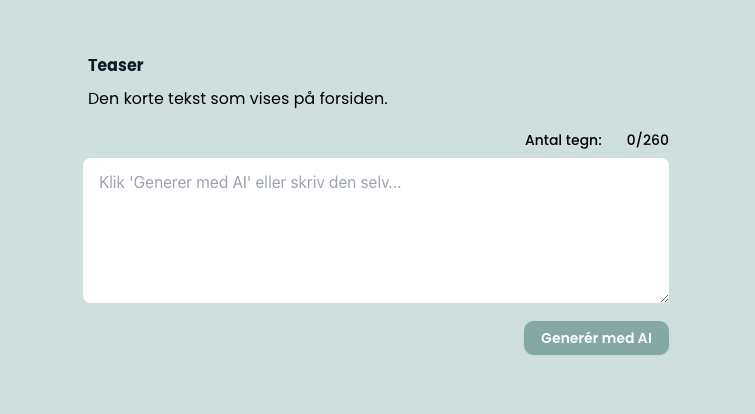Generate teaser text with AI
The width and height of the screenshot is (755, 414).
point(596,338)
